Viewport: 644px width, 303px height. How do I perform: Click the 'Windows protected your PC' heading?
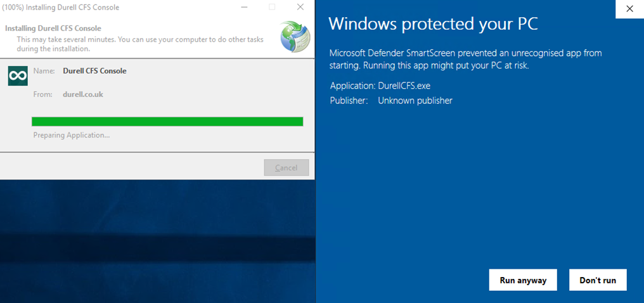coord(434,24)
